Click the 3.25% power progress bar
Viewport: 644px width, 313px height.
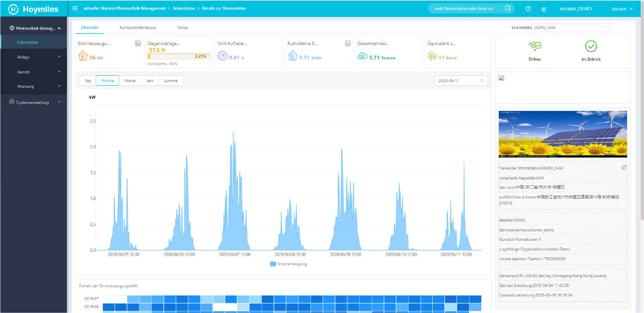coord(179,56)
